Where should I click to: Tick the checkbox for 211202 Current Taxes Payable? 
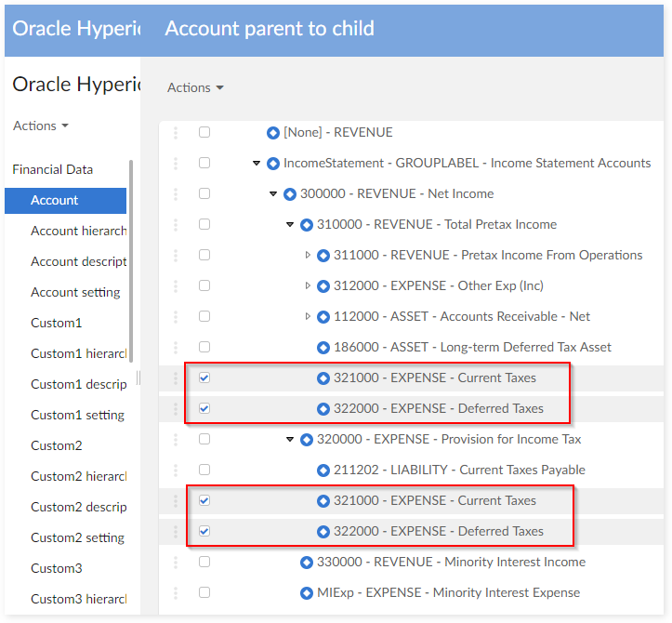coord(204,470)
